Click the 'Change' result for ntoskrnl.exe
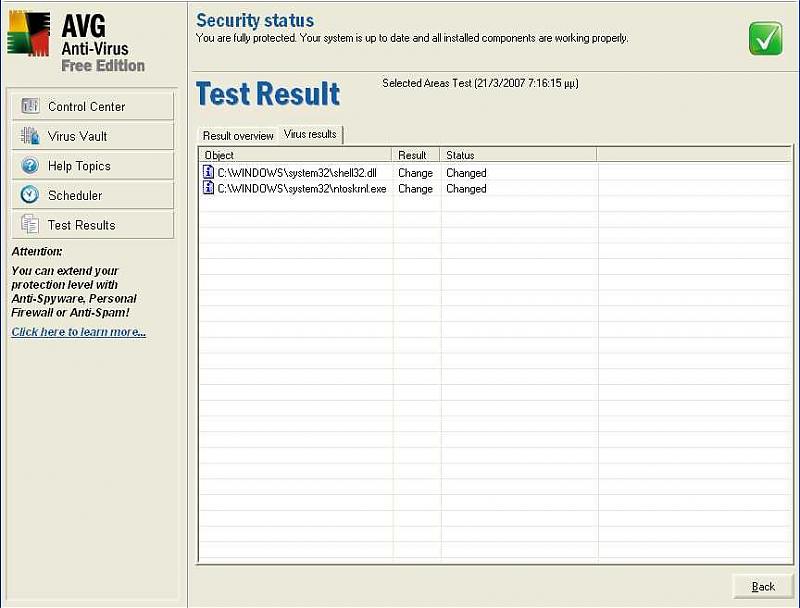This screenshot has height=608, width=800. 415,189
